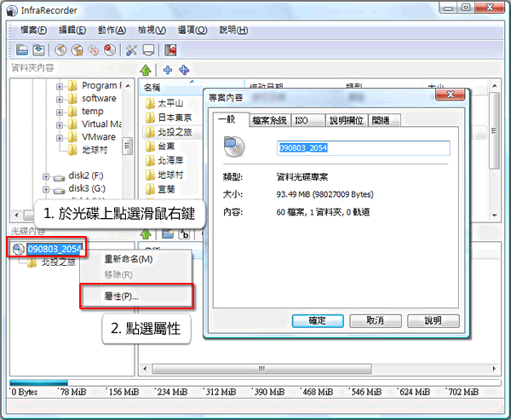511x420 pixels.
Task: Click the project name field 090803_2054
Action: click(x=364, y=148)
